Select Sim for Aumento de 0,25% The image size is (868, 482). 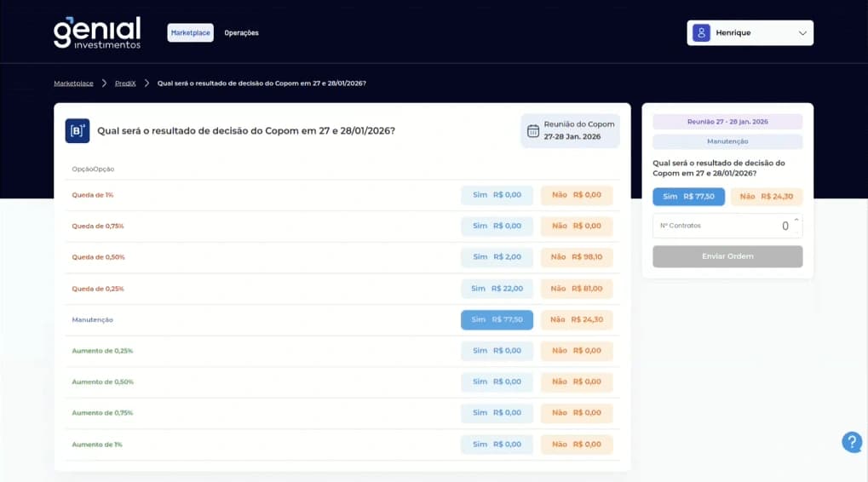click(x=497, y=351)
